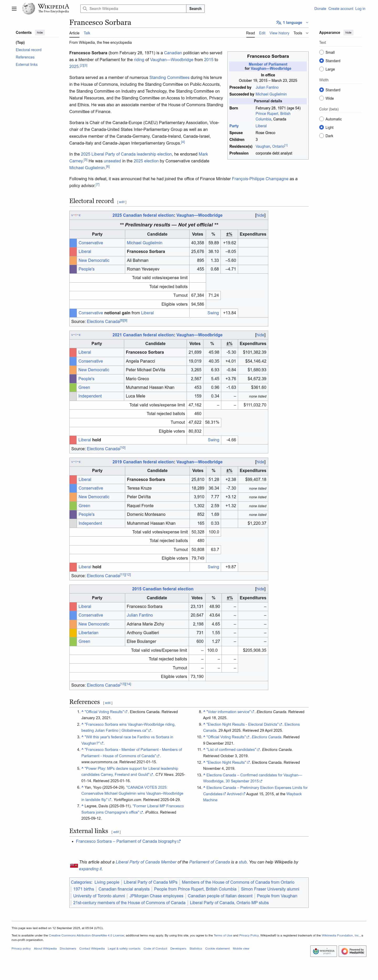The height and width of the screenshot is (980, 378).
Task: Click Create account
Action: click(x=341, y=9)
